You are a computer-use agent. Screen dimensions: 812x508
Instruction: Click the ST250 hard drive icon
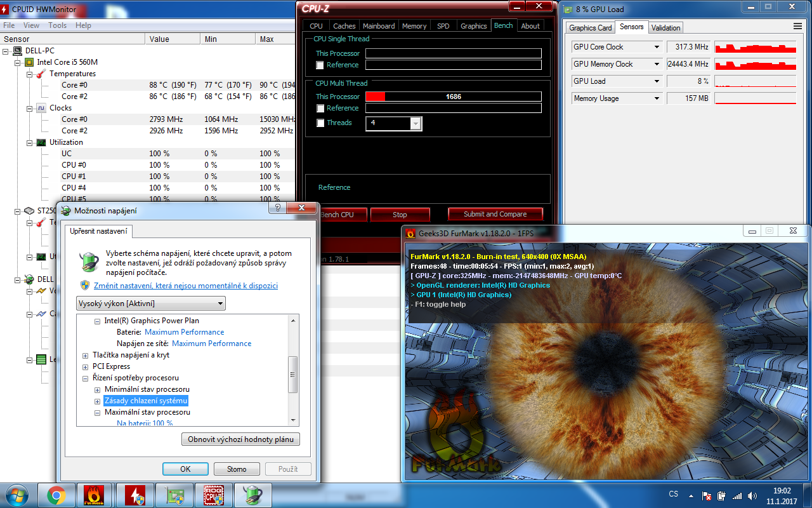coord(29,211)
